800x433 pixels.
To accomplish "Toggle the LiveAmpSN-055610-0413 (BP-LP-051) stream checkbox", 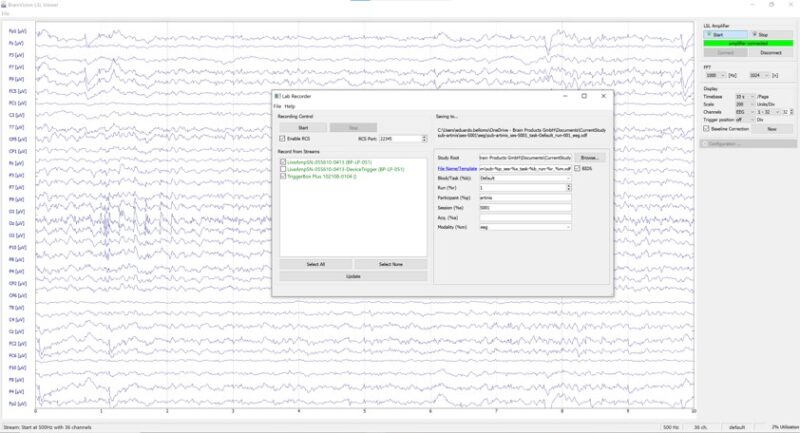I will point(283,162).
